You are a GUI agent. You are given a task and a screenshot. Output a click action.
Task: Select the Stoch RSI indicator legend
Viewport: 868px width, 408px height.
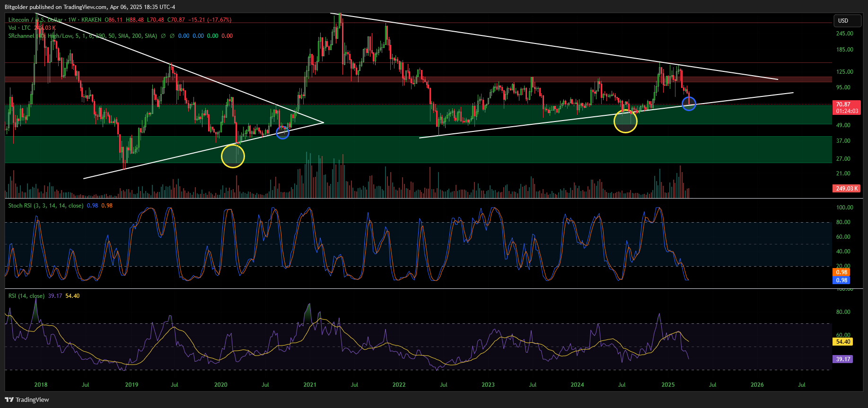(x=45, y=206)
